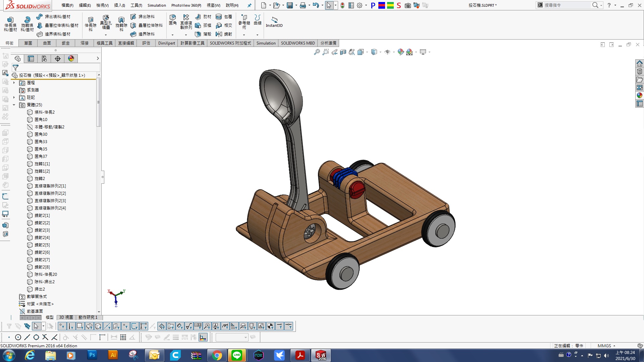Toggle the Filter Edges selection filter

tap(71, 326)
